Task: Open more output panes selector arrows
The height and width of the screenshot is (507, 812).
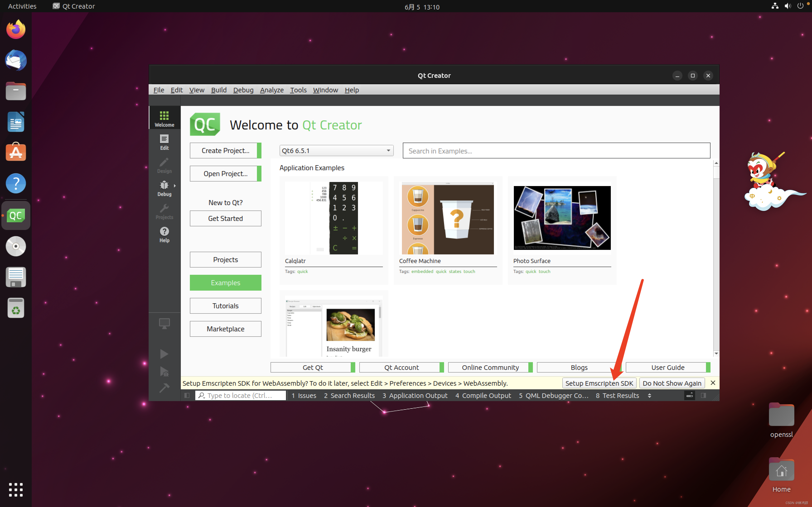Action: click(x=649, y=395)
